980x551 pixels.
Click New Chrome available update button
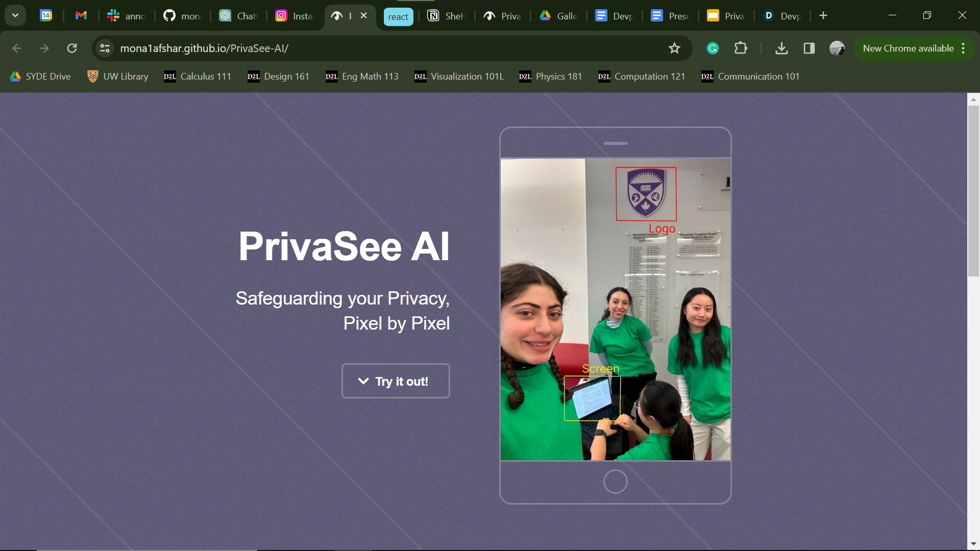coord(908,48)
